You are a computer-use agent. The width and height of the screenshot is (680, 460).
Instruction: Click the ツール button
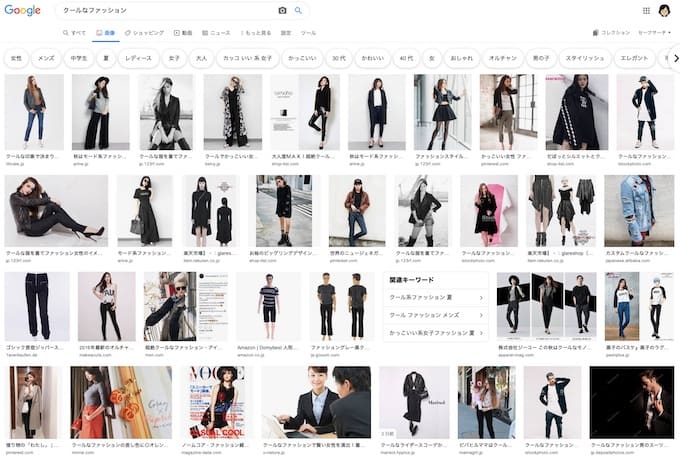[x=309, y=33]
